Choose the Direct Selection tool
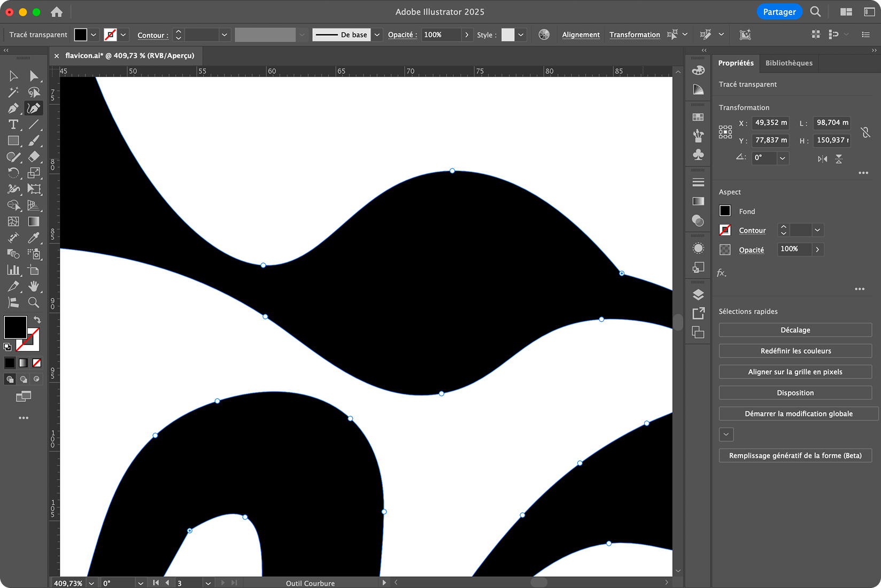The width and height of the screenshot is (881, 588). click(x=34, y=76)
